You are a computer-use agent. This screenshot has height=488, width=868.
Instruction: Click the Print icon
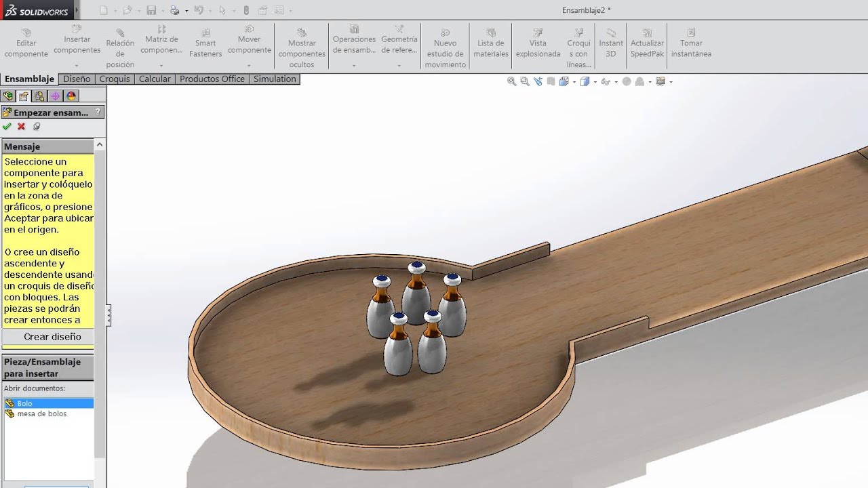pos(175,10)
